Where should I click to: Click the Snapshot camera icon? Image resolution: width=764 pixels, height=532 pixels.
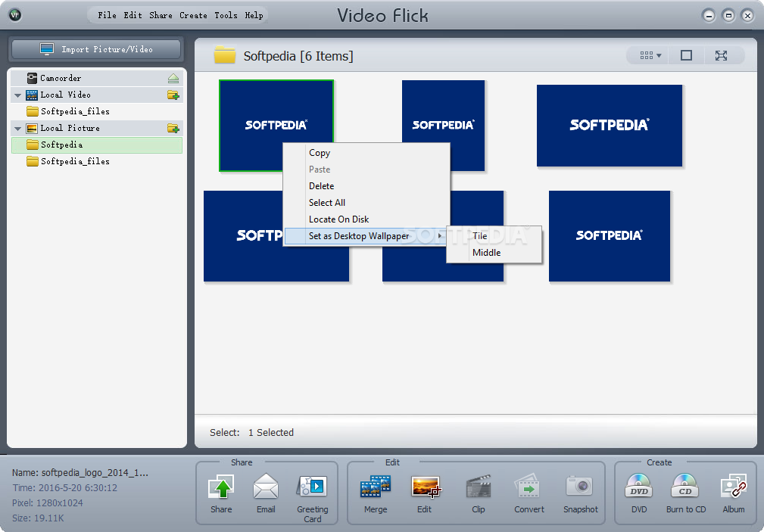click(x=580, y=487)
